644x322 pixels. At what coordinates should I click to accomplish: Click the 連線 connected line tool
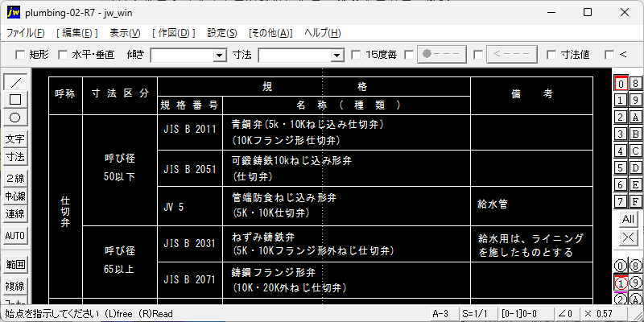(15, 213)
